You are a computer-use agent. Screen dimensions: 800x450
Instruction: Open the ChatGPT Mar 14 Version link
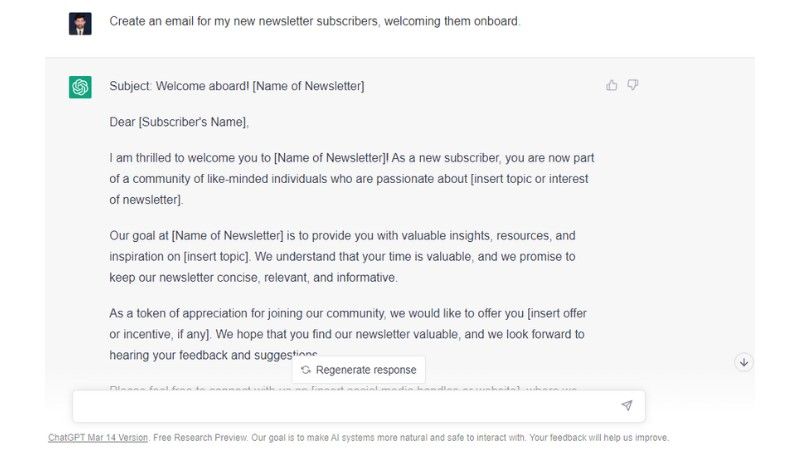pos(98,438)
